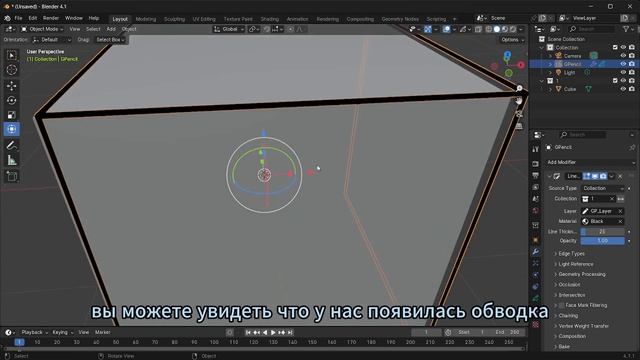Hide the Cube object in viewport
640x360 pixels.
[623, 89]
